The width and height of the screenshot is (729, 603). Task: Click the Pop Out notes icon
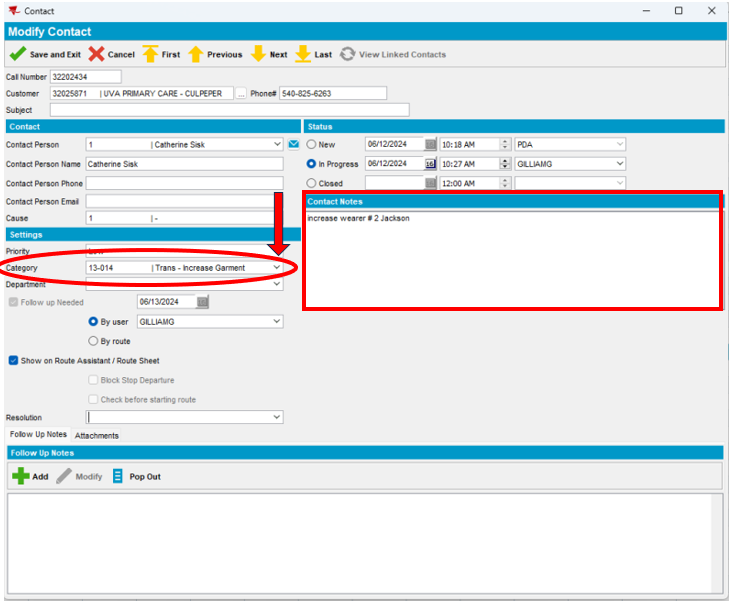pos(118,476)
